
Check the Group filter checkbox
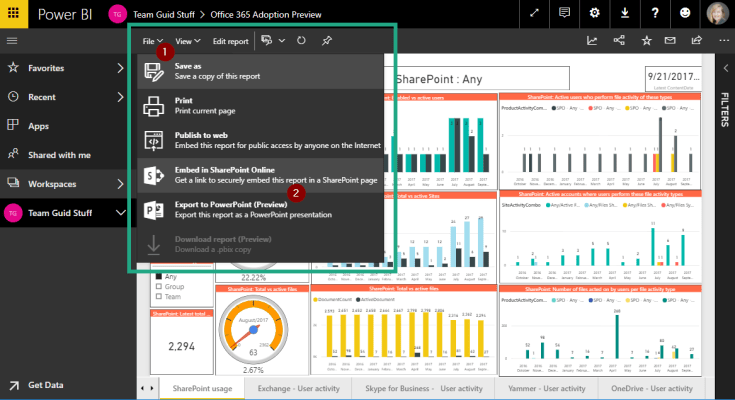point(158,287)
